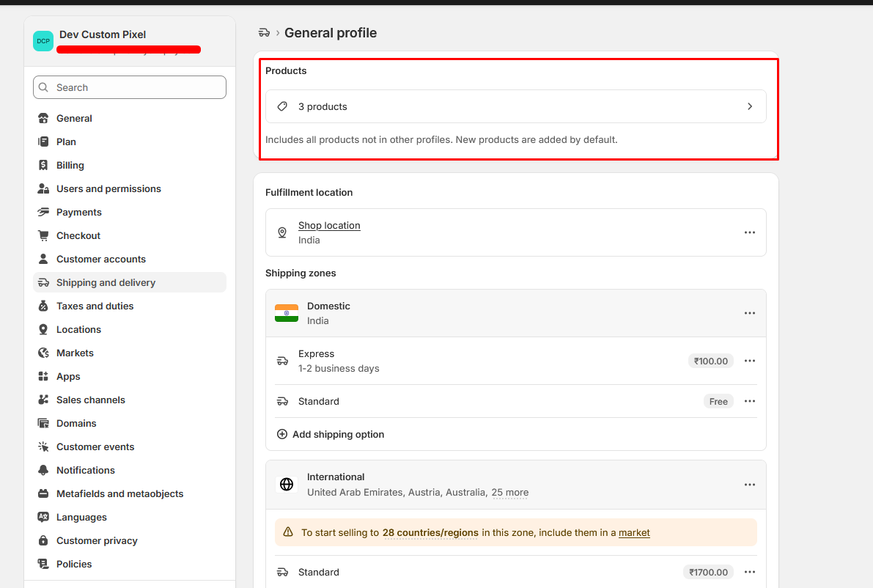The image size is (873, 588).
Task: Open the Payments settings page
Action: pyautogui.click(x=78, y=212)
